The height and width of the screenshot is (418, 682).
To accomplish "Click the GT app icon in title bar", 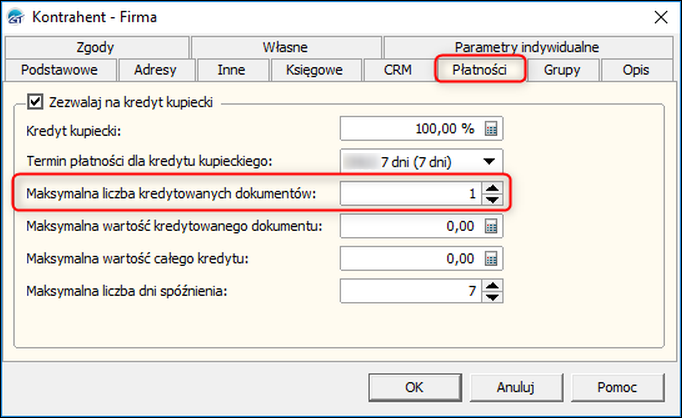I will [16, 17].
